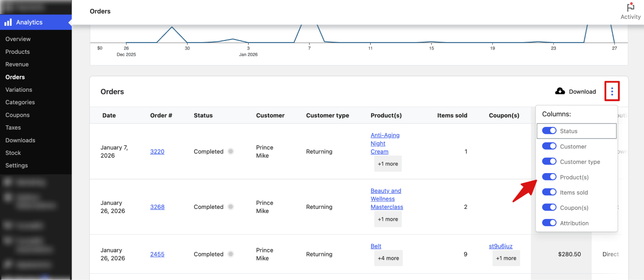Click Completed status in order 2455 row
Image resolution: width=644 pixels, height=280 pixels.
tap(208, 254)
